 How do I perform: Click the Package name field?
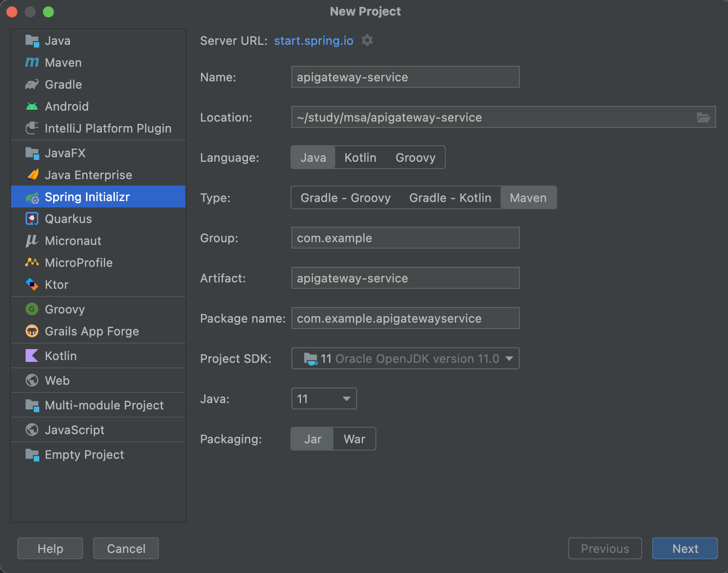(x=406, y=318)
